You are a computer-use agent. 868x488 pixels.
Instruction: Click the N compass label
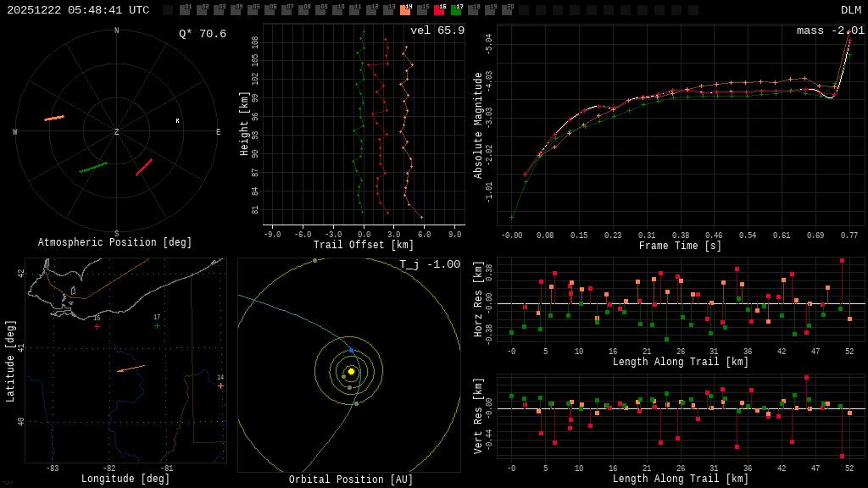click(116, 30)
